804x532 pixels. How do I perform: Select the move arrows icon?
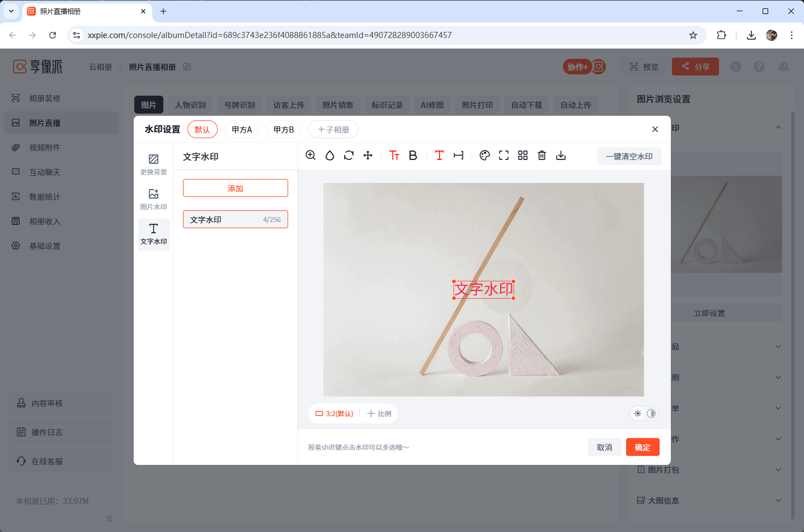[368, 156]
